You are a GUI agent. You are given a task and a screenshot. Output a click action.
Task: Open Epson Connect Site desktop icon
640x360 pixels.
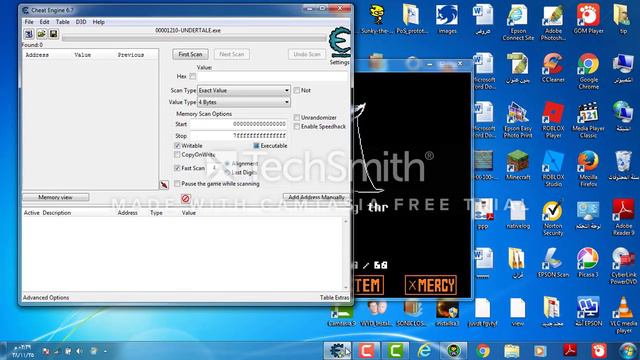518,22
